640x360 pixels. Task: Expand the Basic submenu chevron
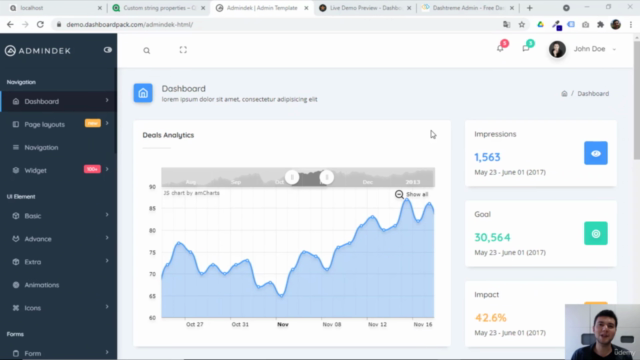coord(107,215)
